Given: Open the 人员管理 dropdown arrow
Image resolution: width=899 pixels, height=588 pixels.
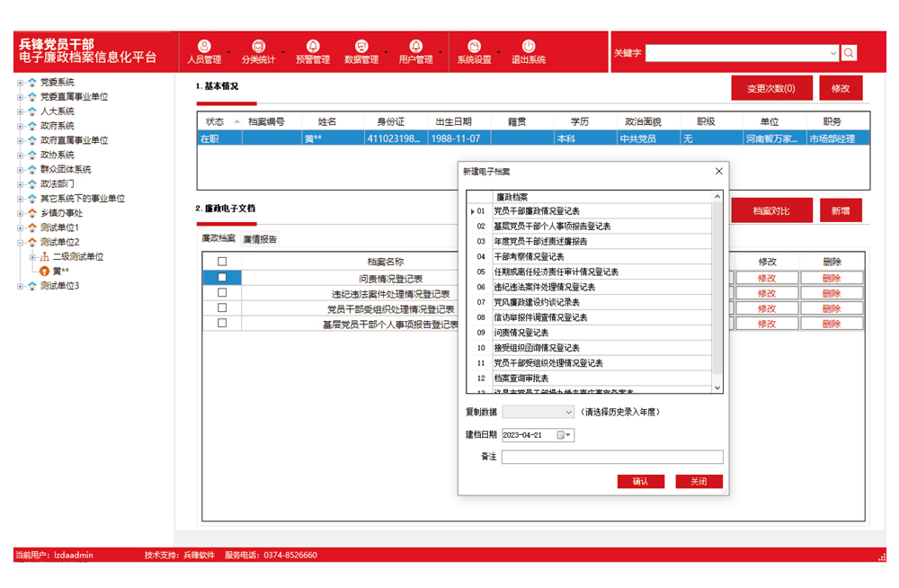Looking at the screenshot, I should coord(228,52).
